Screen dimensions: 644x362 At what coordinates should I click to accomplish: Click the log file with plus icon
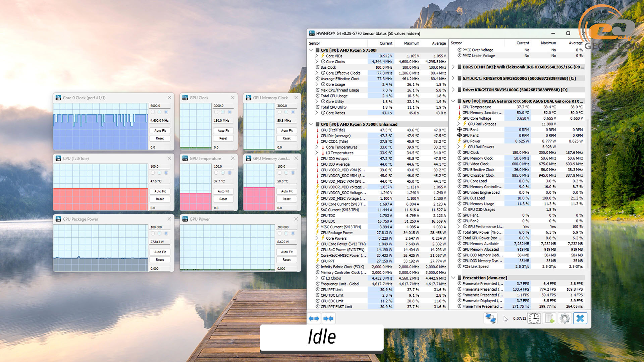point(549,318)
